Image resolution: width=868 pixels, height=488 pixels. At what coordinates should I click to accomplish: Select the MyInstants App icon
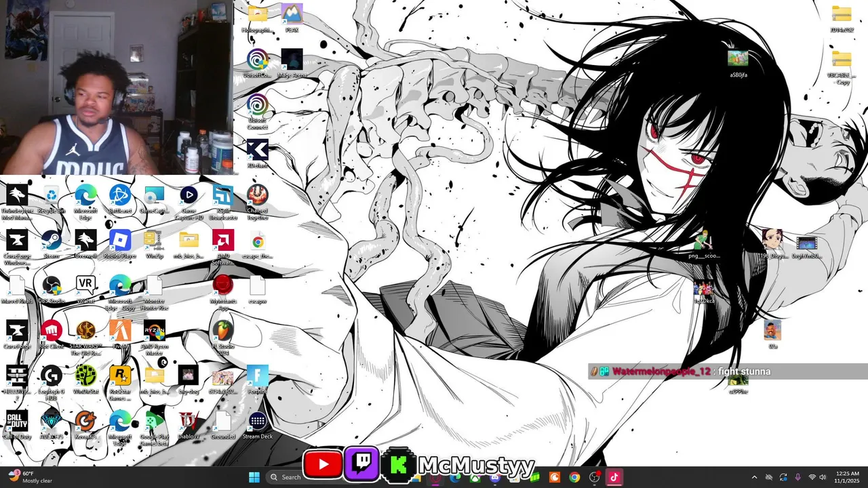[222, 293]
